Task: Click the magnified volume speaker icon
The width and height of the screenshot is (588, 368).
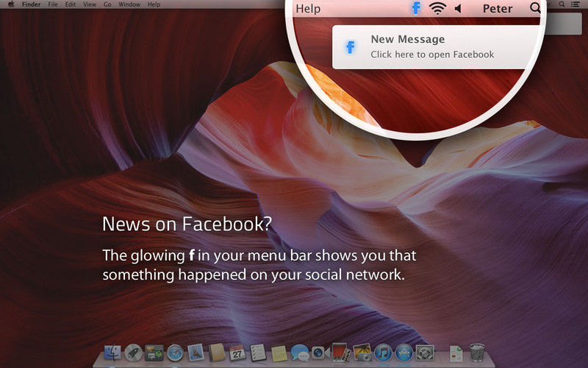Action: point(458,8)
